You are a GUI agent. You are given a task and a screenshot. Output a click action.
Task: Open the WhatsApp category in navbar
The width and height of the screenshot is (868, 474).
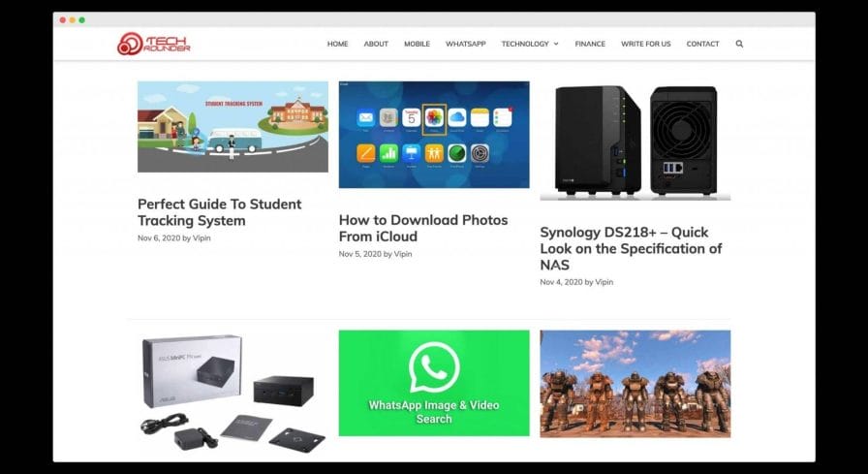coord(466,44)
